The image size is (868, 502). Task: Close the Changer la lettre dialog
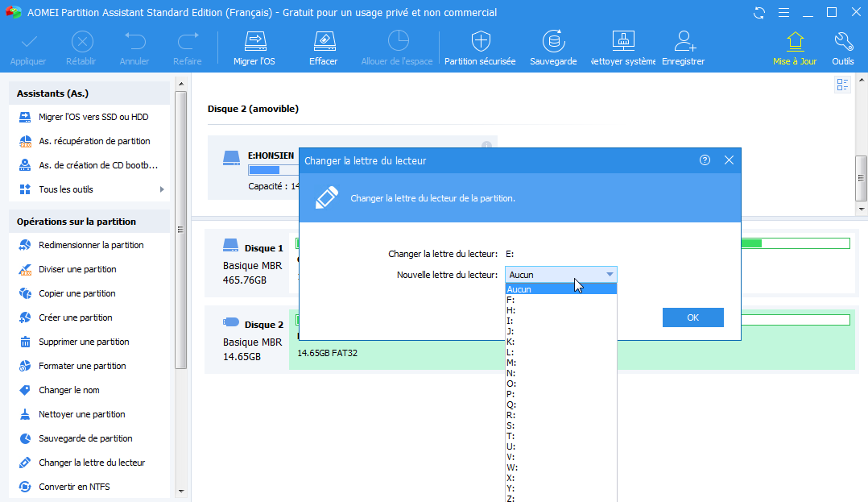729,160
